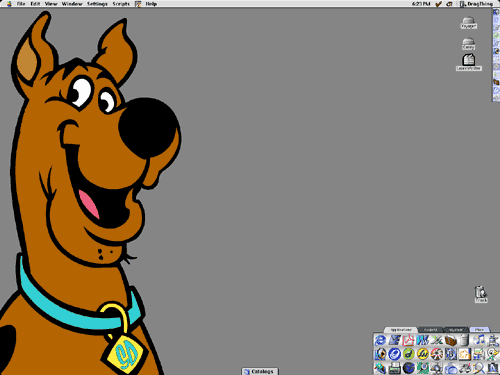Open the Help menu
500x375 pixels.
(x=151, y=4)
